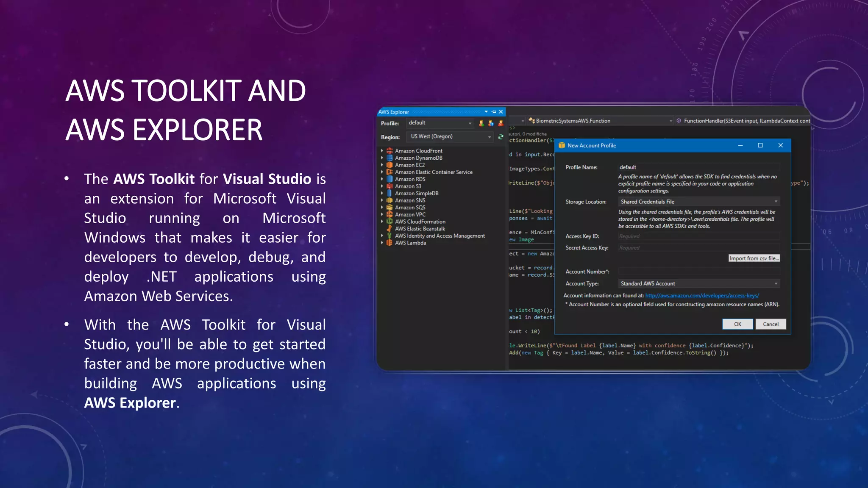Click the Access Key ID field

pos(699,236)
